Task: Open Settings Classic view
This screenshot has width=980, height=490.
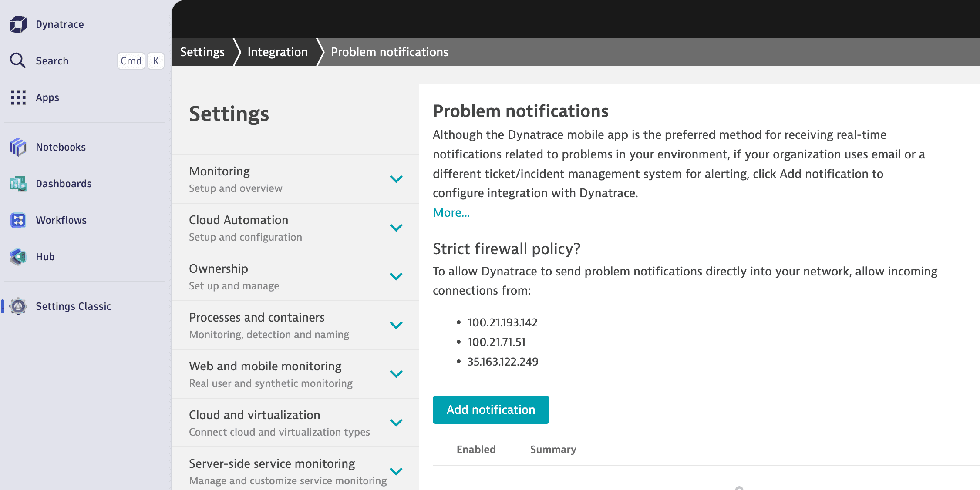Action: pyautogui.click(x=74, y=305)
